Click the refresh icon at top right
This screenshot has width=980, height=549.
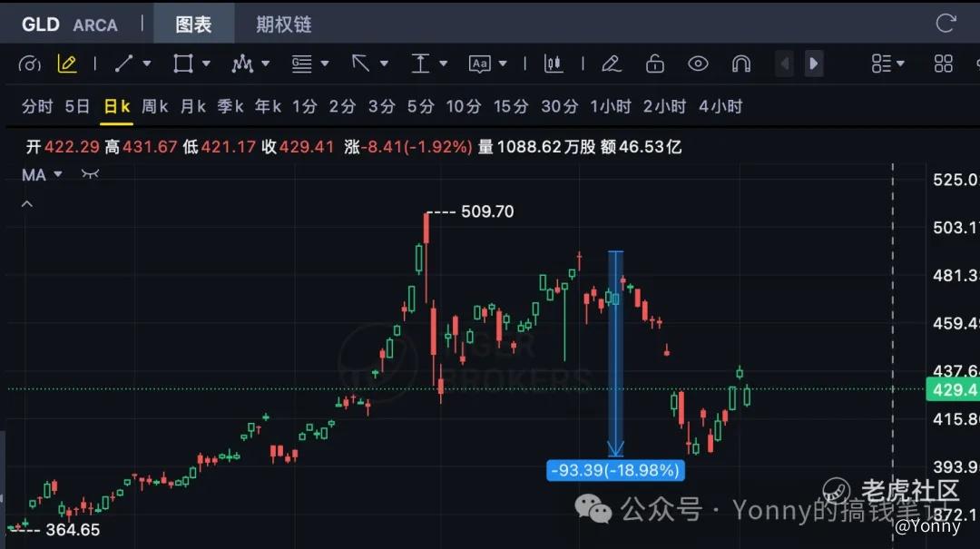pyautogui.click(x=946, y=24)
